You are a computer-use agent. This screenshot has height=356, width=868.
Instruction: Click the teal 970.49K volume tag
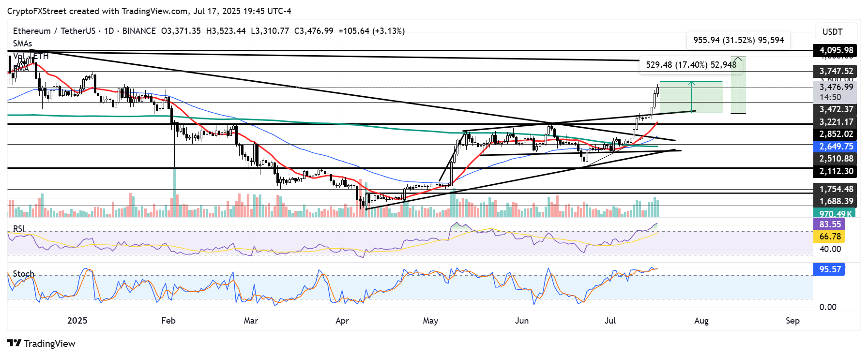(835, 214)
